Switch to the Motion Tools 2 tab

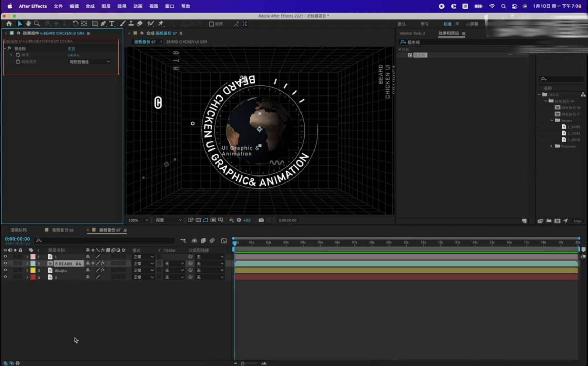pyautogui.click(x=412, y=33)
